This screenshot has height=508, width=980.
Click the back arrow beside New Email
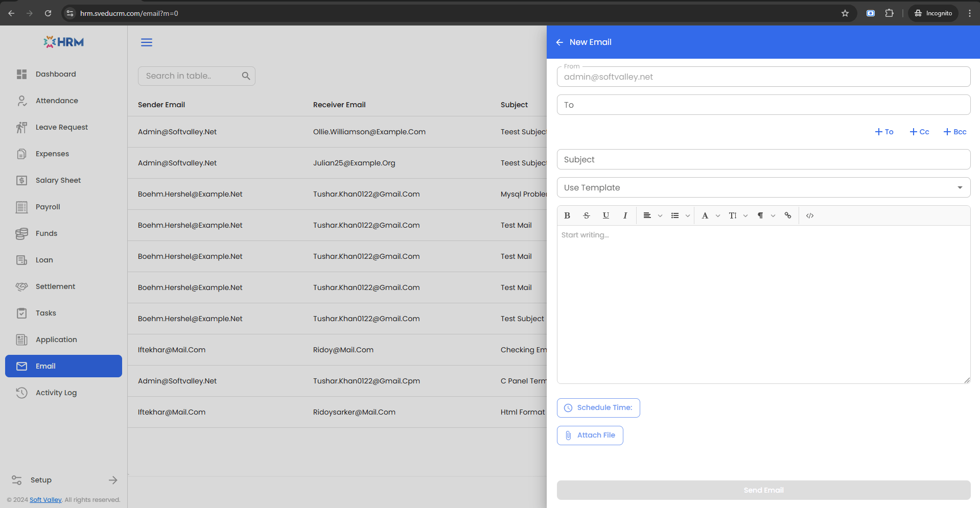(559, 42)
